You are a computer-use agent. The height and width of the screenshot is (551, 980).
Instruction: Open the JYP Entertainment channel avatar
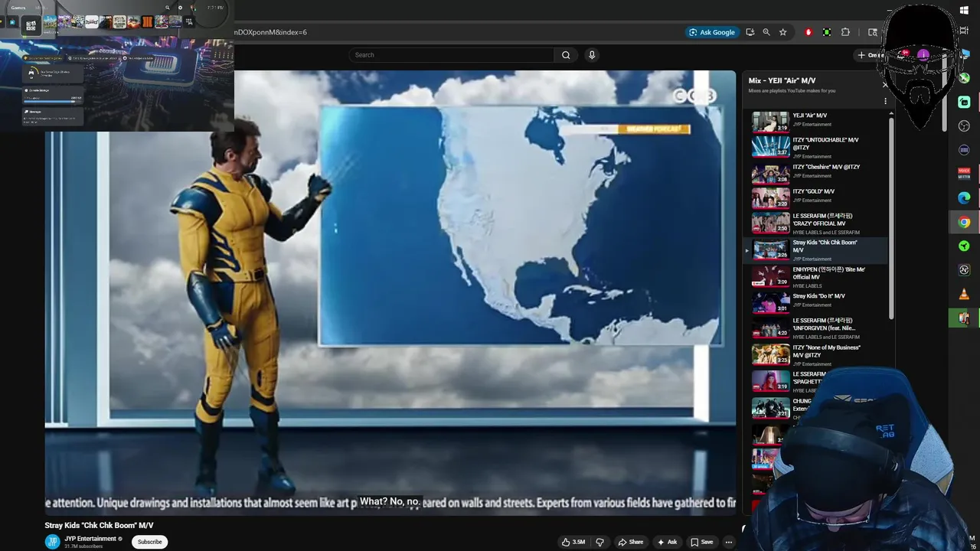coord(52,542)
